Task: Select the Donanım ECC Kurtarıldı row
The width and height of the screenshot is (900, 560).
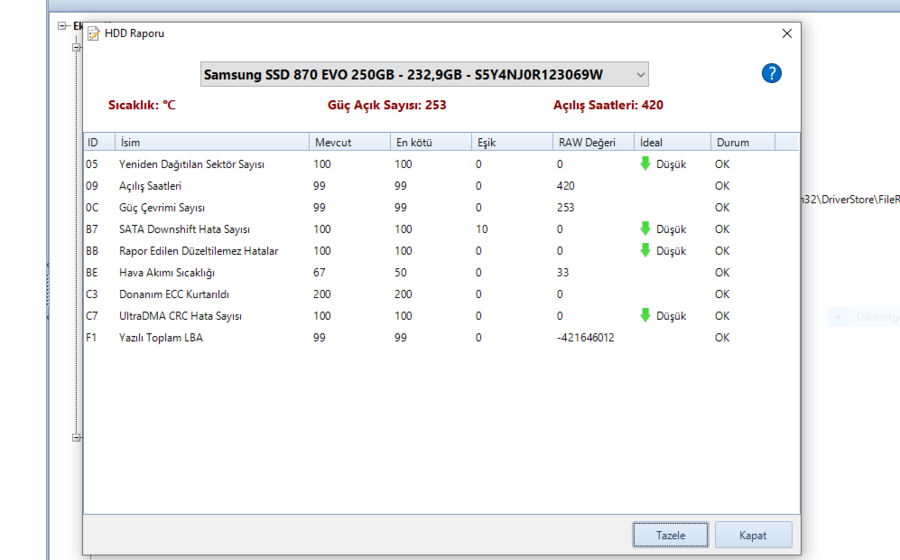Action: [441, 294]
